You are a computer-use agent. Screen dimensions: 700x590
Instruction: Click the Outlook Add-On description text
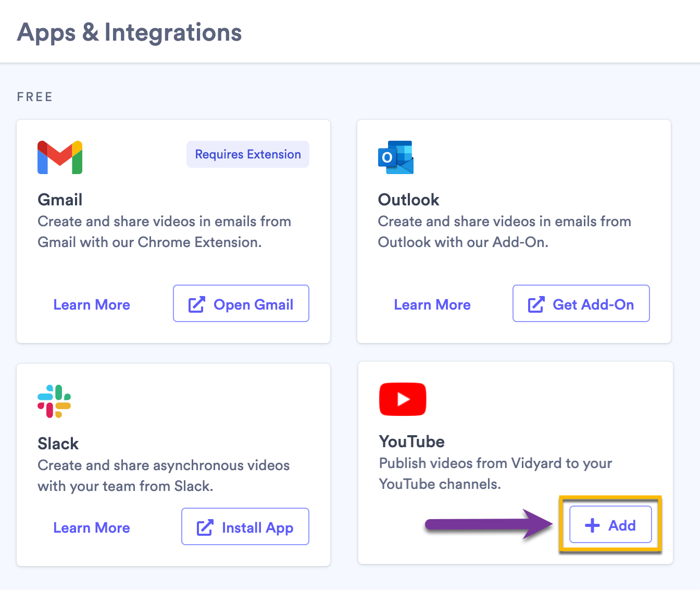pos(505,232)
